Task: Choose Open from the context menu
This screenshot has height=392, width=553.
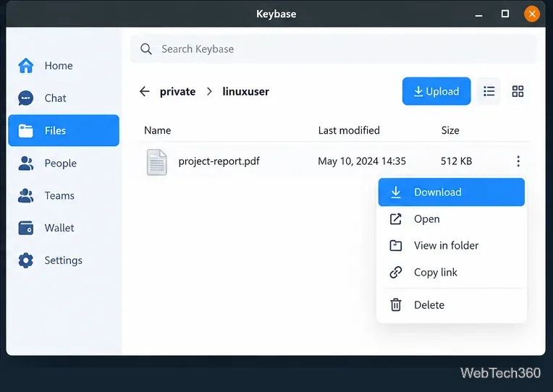Action: [452, 219]
